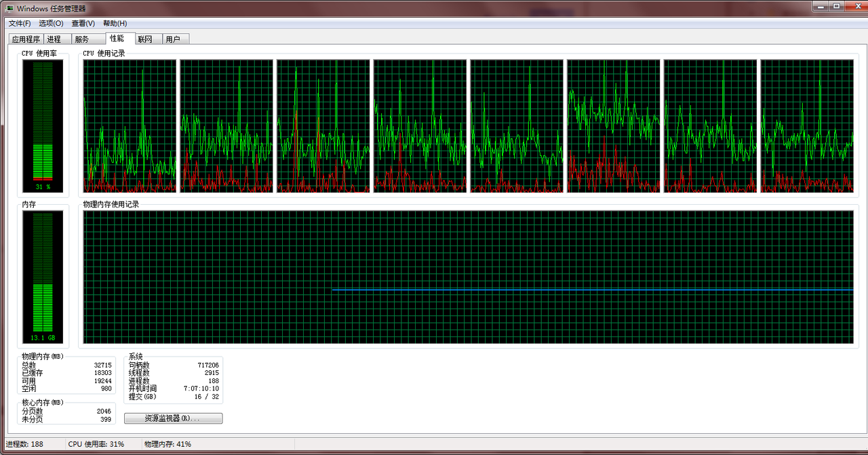Click the second CPU core history graph
The image size is (868, 455).
226,126
